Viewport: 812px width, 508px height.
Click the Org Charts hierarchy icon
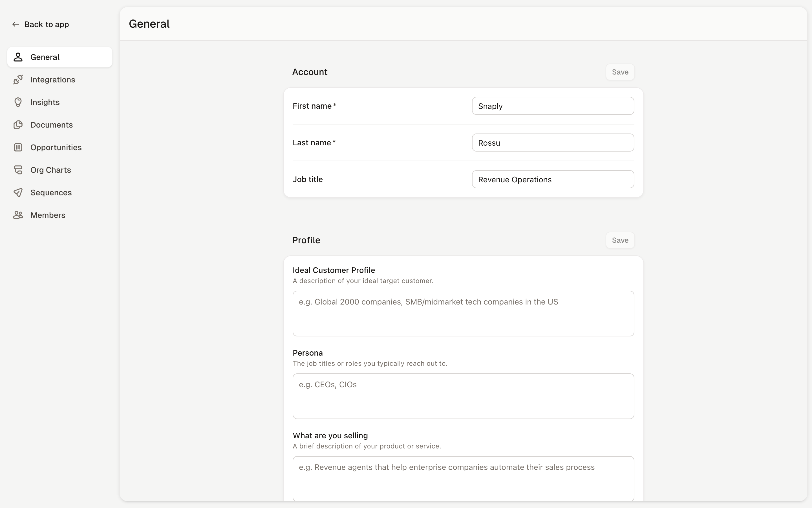click(18, 170)
